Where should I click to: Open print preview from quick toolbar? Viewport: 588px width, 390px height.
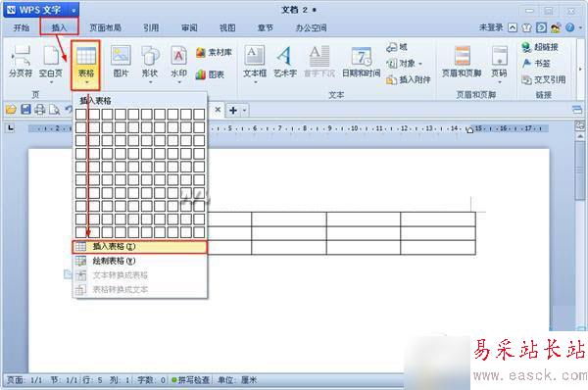(55, 110)
